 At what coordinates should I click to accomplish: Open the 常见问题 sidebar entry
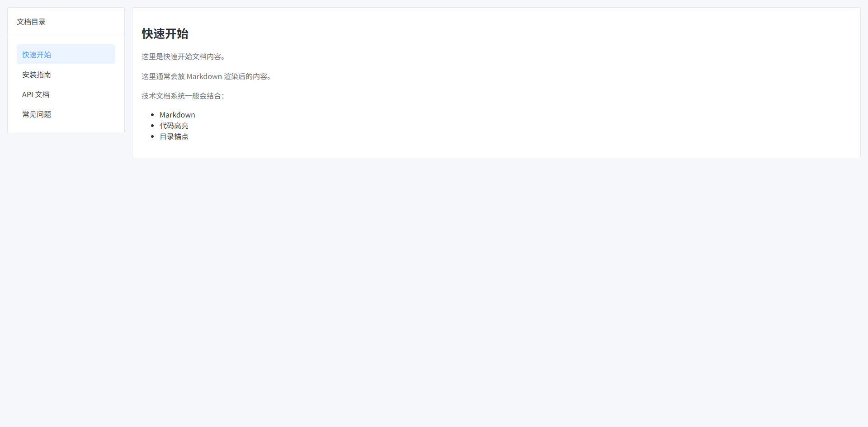click(x=66, y=114)
